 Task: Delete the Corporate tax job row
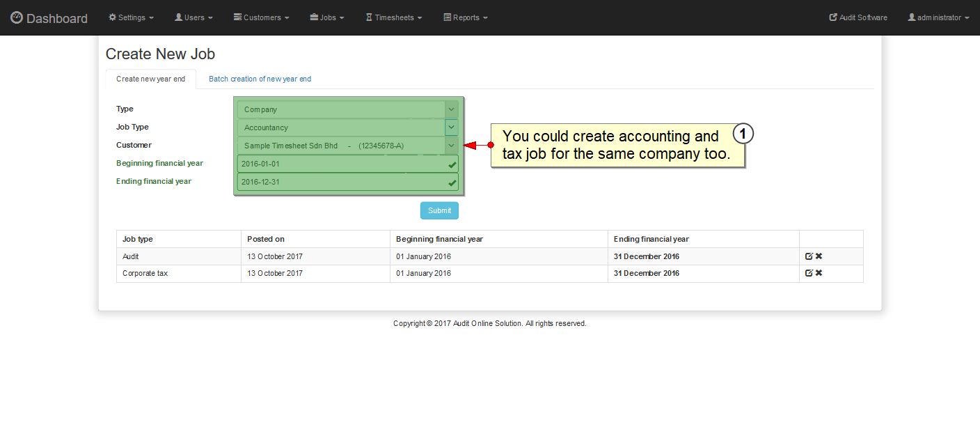[819, 273]
